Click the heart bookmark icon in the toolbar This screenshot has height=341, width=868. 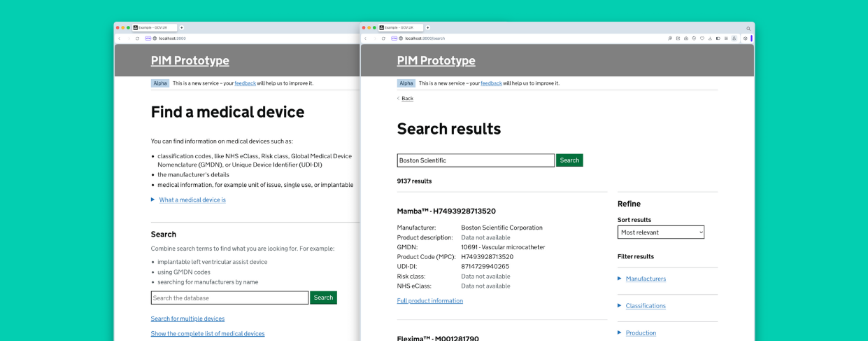[x=702, y=39]
